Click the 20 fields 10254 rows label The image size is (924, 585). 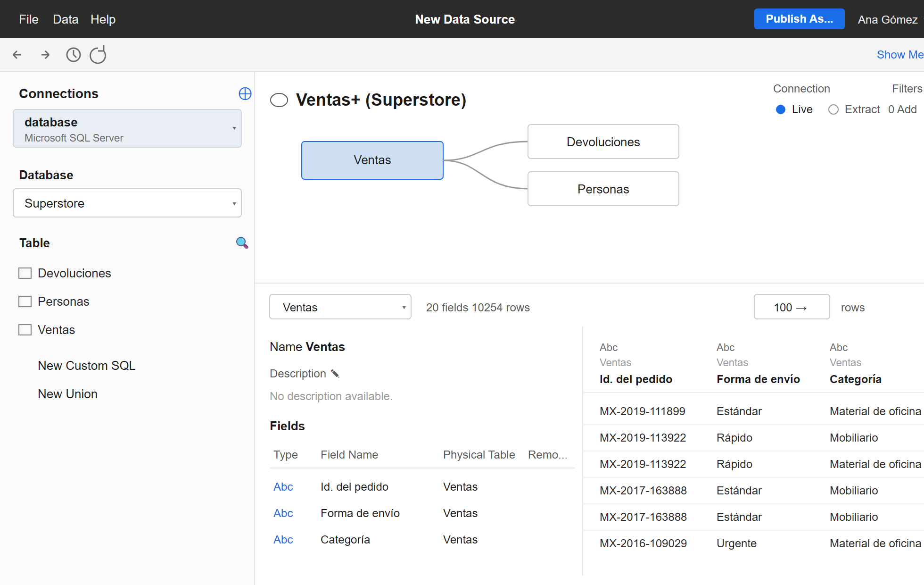click(x=478, y=308)
